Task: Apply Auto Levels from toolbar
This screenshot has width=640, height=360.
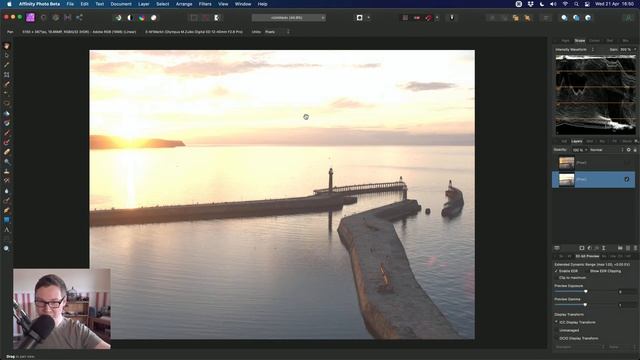Action: point(118,18)
